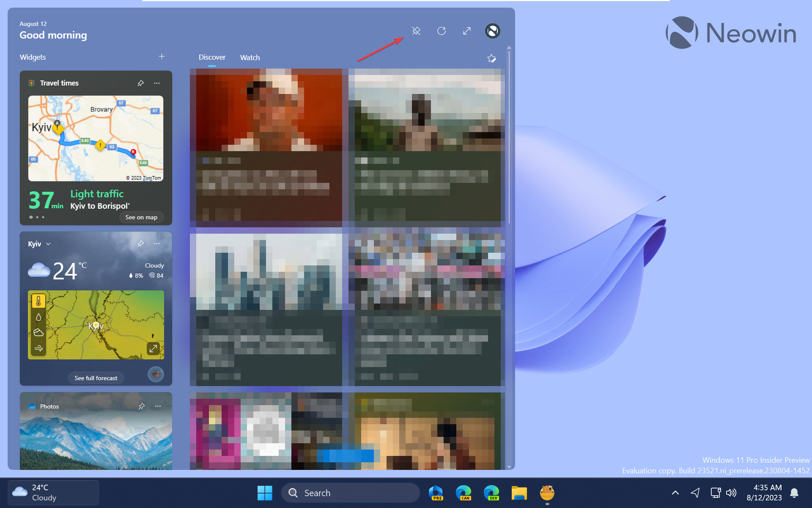The height and width of the screenshot is (508, 812).
Task: Click See on map in Travel times
Action: pos(141,217)
